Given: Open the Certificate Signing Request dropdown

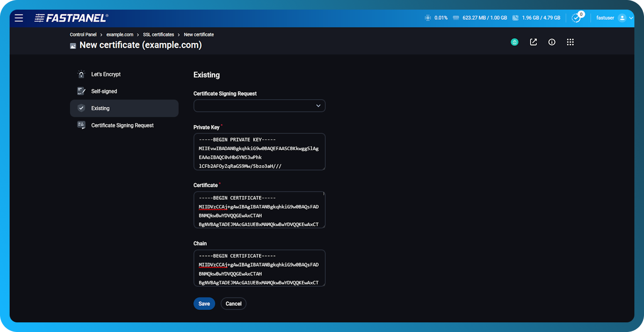Looking at the screenshot, I should pos(259,105).
